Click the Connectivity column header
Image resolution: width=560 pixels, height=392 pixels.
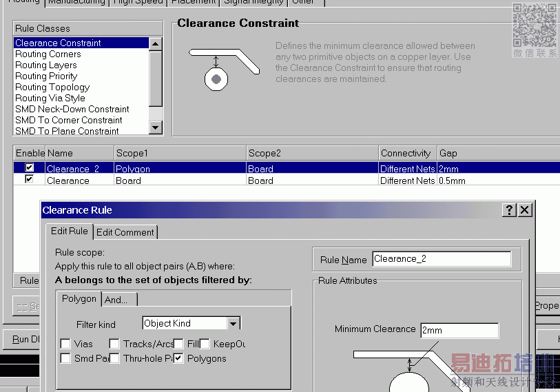(408, 153)
